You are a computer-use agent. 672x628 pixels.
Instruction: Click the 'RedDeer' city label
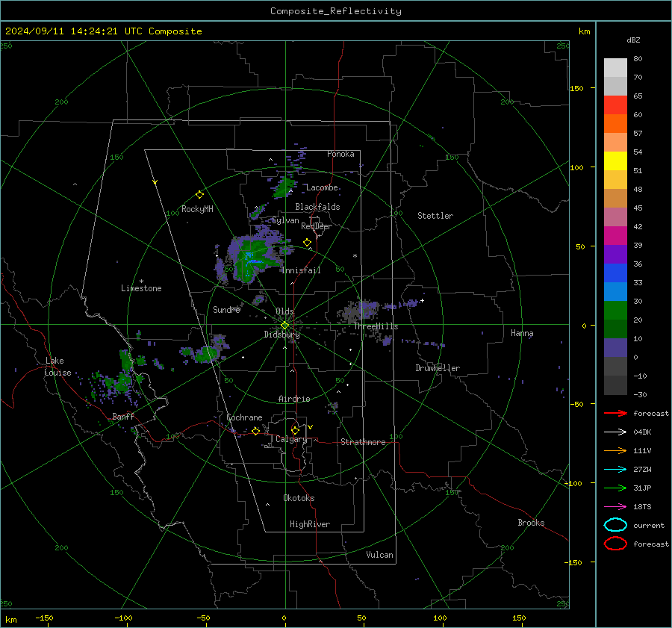317,226
